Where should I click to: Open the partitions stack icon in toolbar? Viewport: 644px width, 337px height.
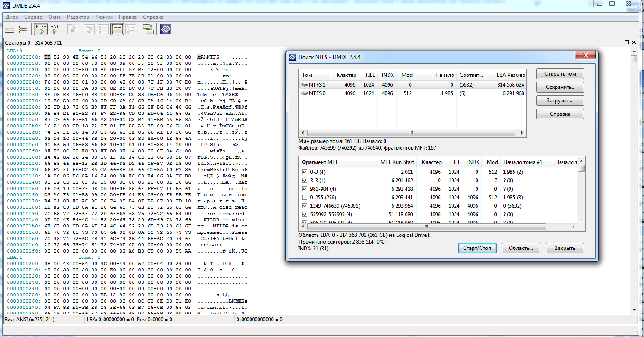(x=23, y=29)
